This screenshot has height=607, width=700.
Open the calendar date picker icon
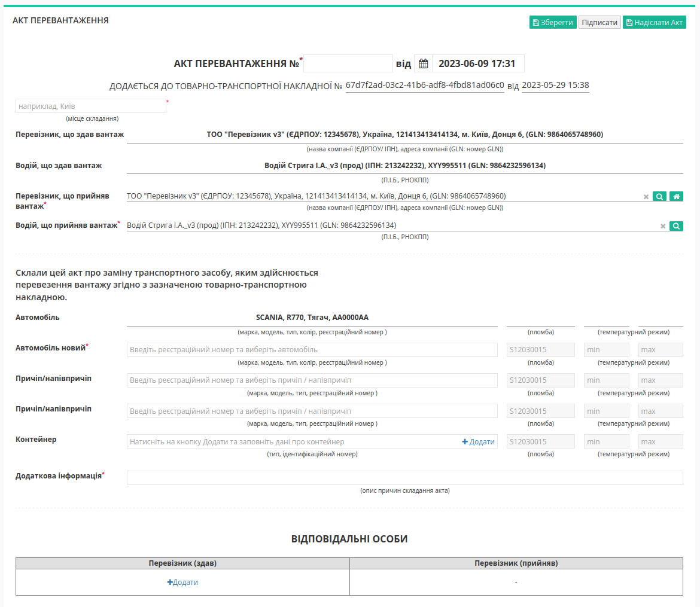tap(423, 63)
